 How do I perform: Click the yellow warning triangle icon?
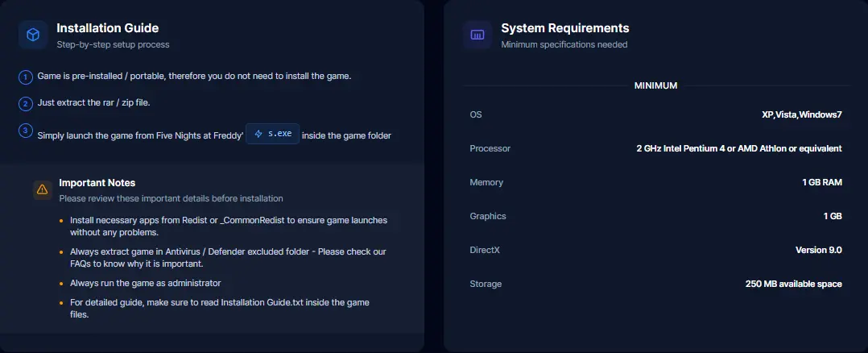pyautogui.click(x=42, y=189)
